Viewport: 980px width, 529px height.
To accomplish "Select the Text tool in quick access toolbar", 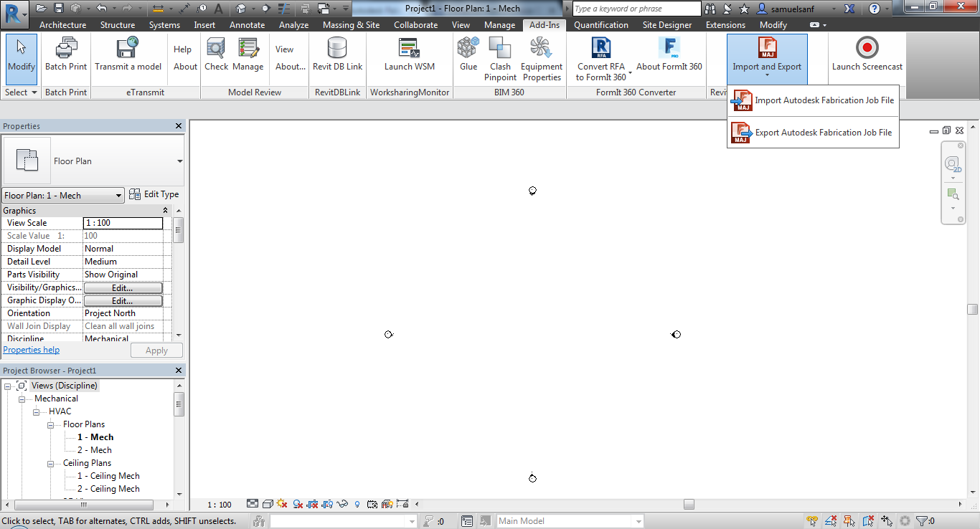I will (x=219, y=9).
